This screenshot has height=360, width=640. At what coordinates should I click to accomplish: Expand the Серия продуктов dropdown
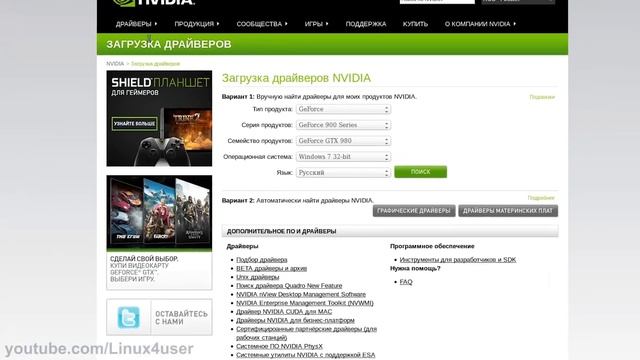[343, 125]
